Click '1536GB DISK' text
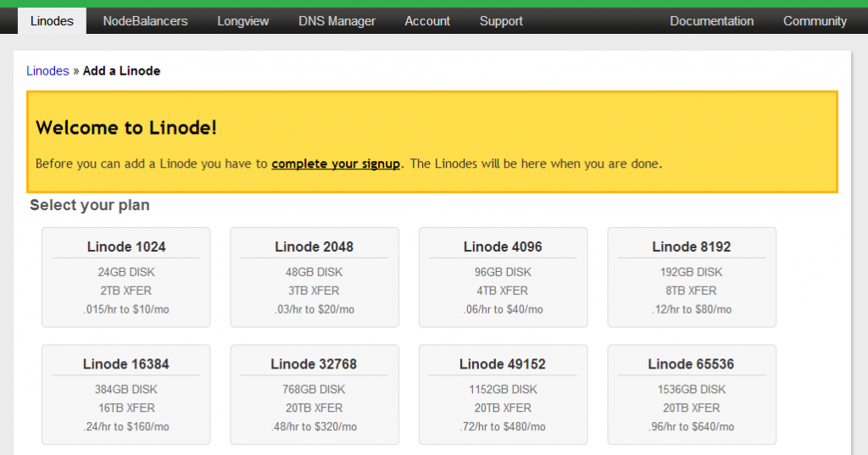 click(x=692, y=390)
